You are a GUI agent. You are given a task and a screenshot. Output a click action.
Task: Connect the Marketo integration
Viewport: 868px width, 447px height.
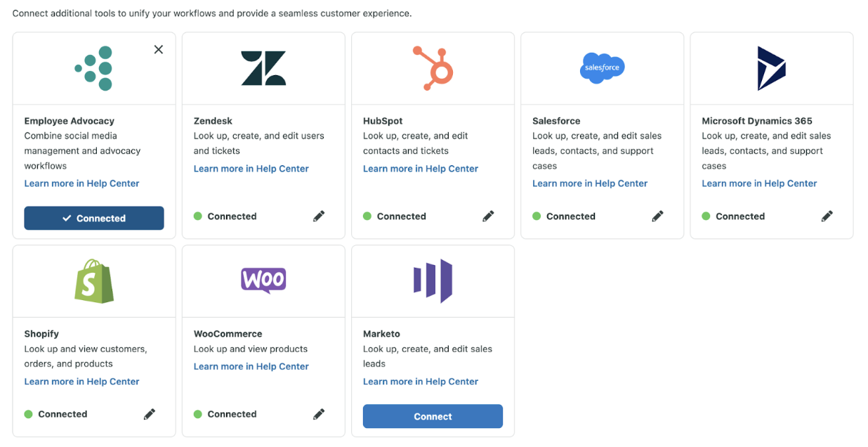click(433, 416)
